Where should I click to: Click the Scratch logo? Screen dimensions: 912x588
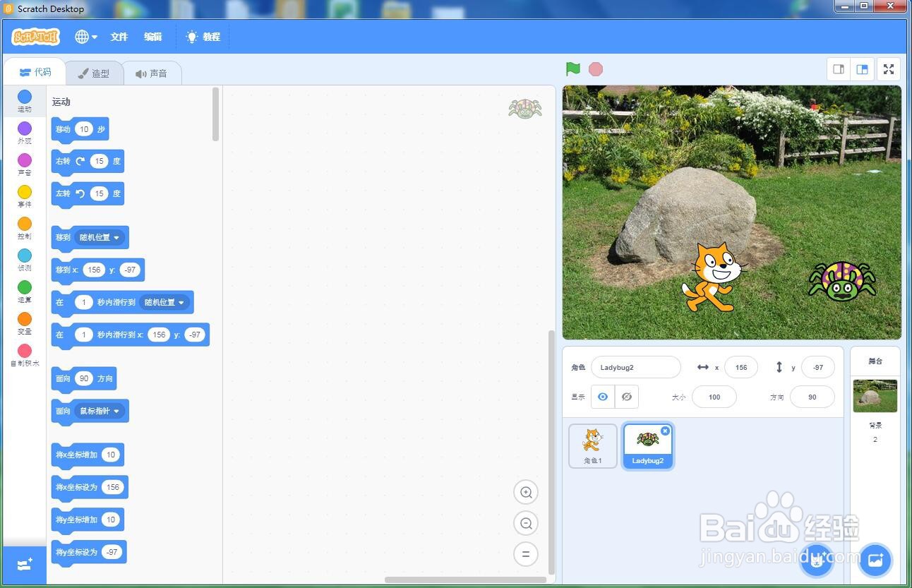36,37
